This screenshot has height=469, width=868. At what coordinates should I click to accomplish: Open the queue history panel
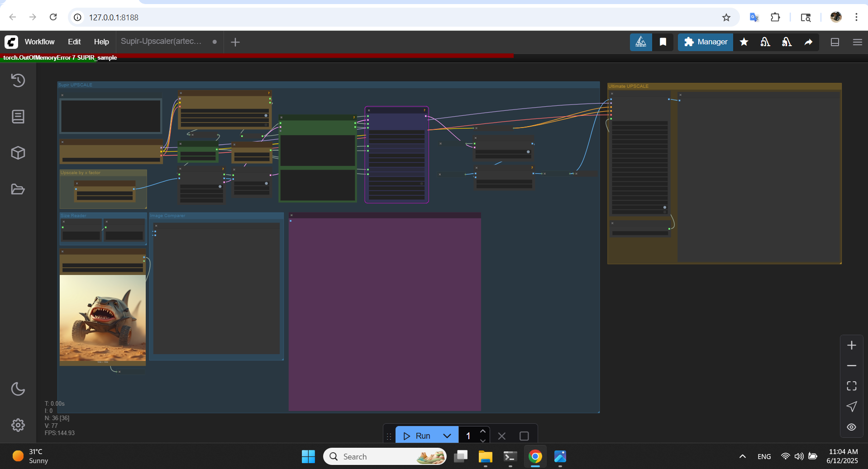coord(18,81)
